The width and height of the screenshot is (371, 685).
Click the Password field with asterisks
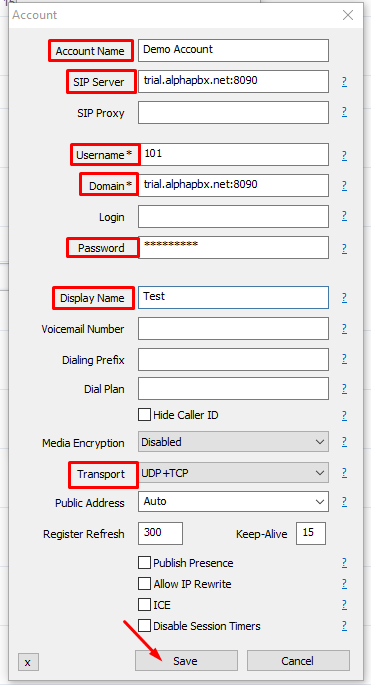point(233,248)
